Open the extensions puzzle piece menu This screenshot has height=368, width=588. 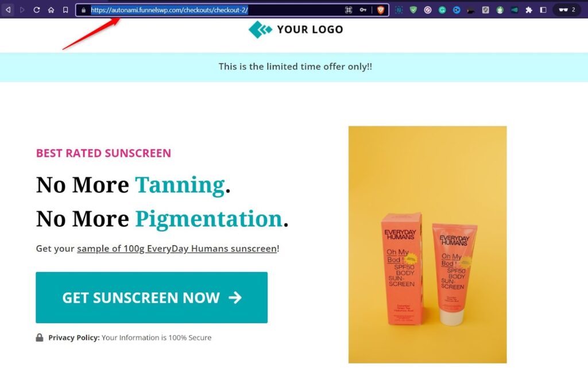pos(529,10)
